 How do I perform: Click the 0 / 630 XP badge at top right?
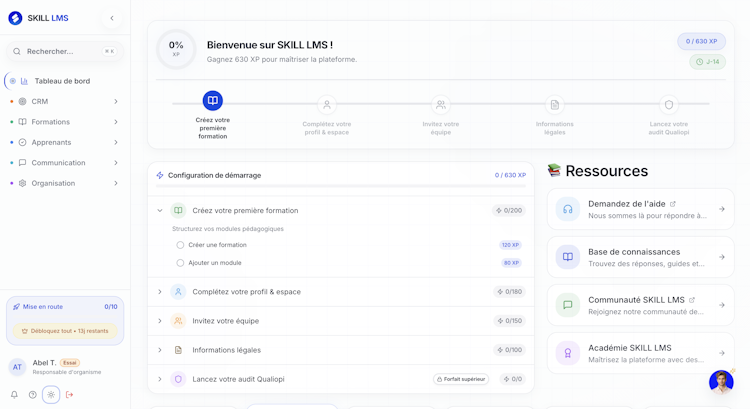(701, 41)
